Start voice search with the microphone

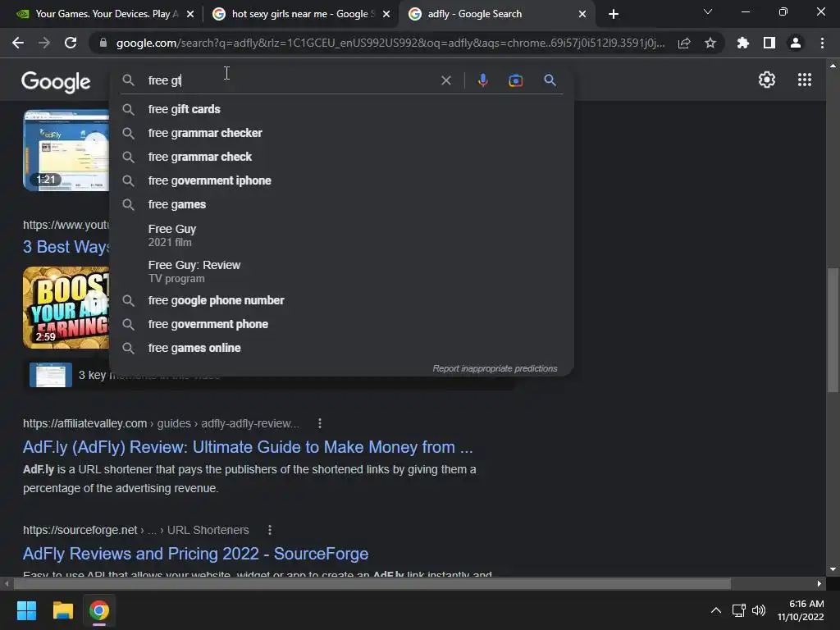tap(482, 80)
